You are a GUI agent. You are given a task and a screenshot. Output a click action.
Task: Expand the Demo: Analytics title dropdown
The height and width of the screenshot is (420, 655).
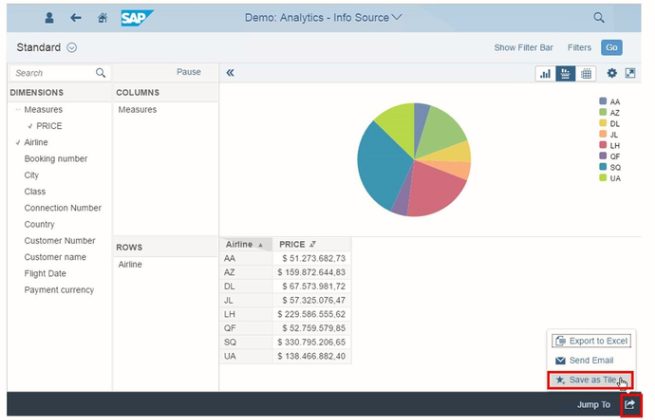[398, 17]
